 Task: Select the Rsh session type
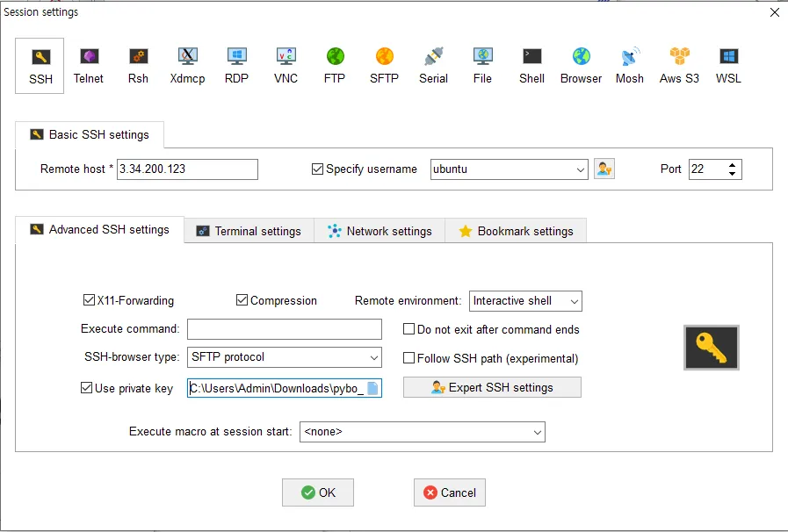click(138, 66)
